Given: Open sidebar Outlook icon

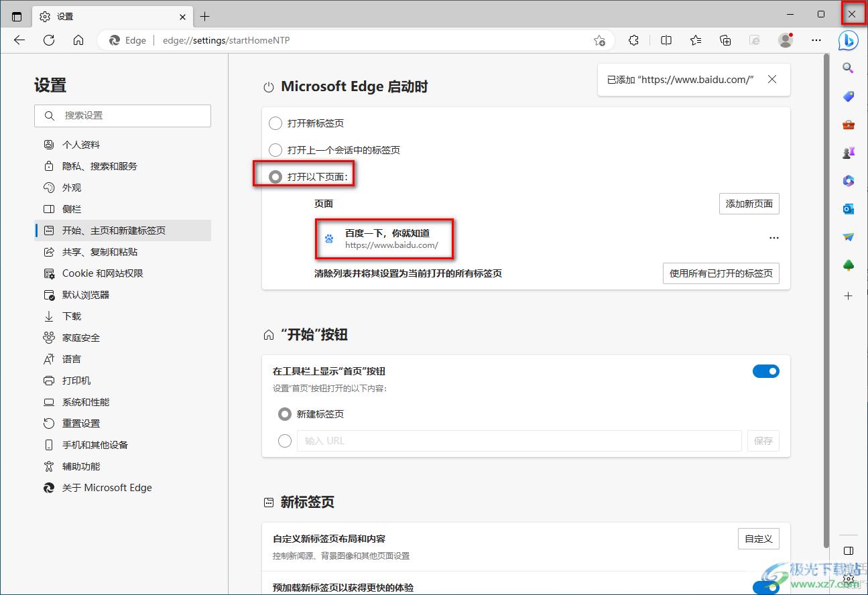Looking at the screenshot, I should point(849,209).
